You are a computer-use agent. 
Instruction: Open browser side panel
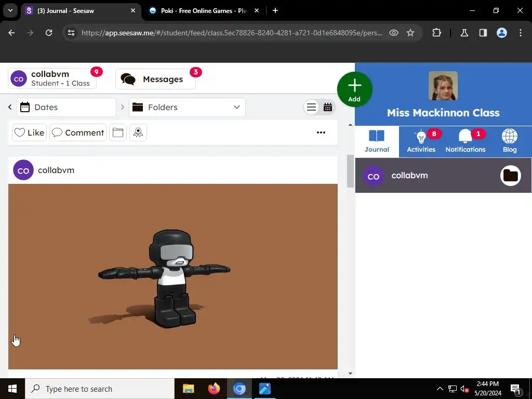483,33
